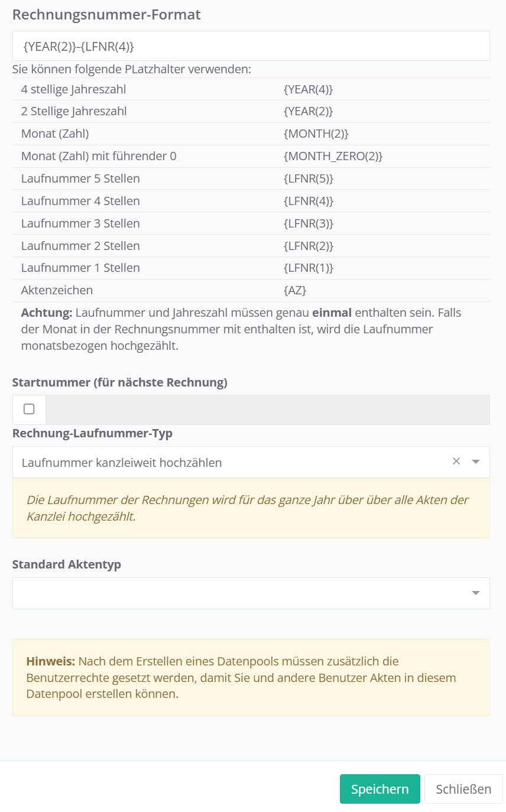Select the 'Laufnummer kanzleiweit hochzählen' combo box
Screen dimensions: 506x812
pyautogui.click(x=231, y=462)
